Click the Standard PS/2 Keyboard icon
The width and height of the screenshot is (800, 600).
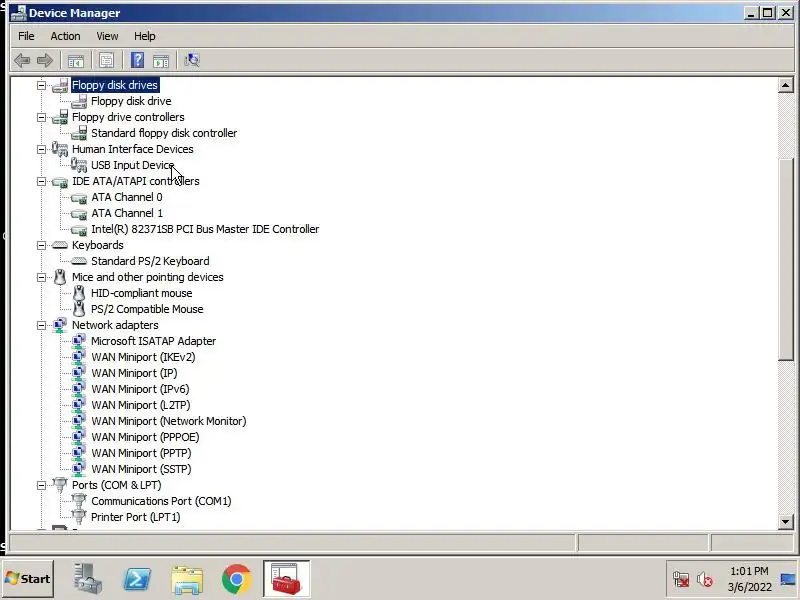79,261
